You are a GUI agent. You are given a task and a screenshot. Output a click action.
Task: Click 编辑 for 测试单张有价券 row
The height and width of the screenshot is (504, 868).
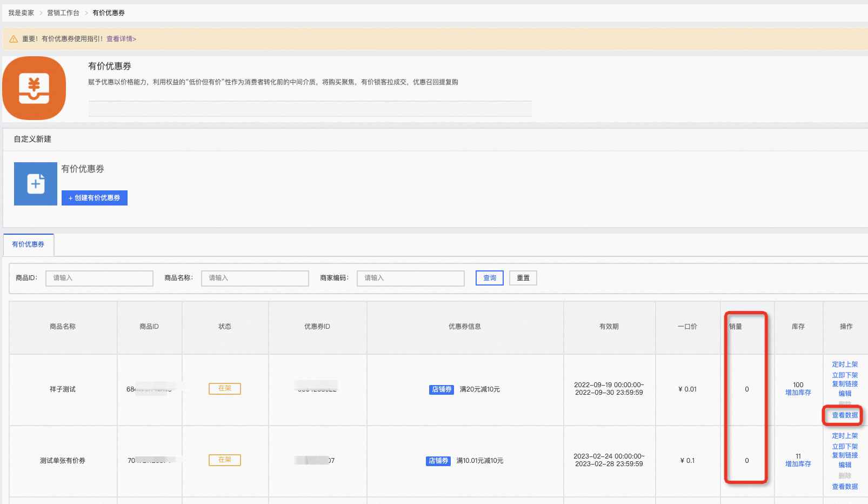[845, 465]
